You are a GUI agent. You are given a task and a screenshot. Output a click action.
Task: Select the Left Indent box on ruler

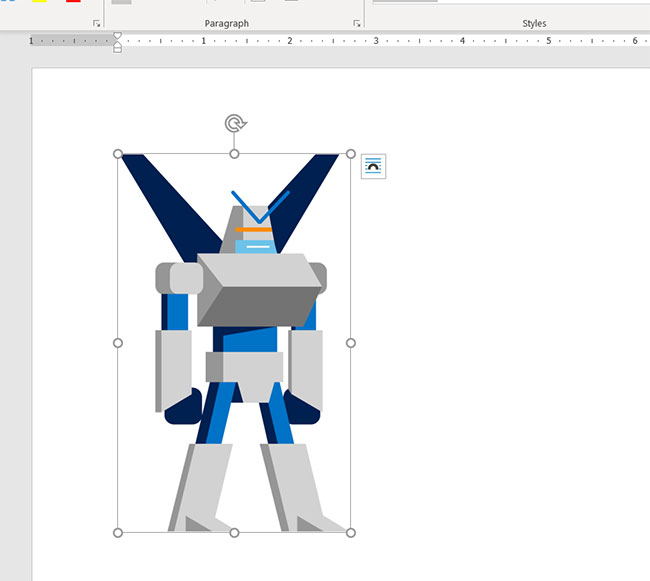pyautogui.click(x=117, y=50)
